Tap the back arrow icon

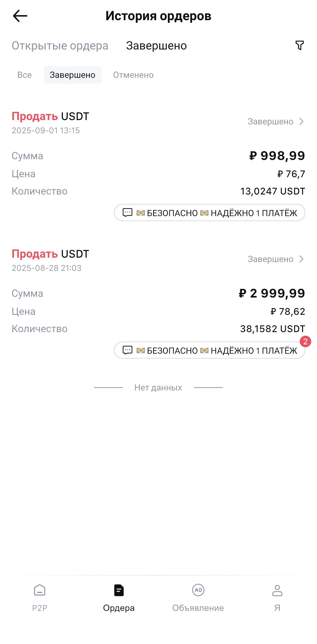point(20,16)
